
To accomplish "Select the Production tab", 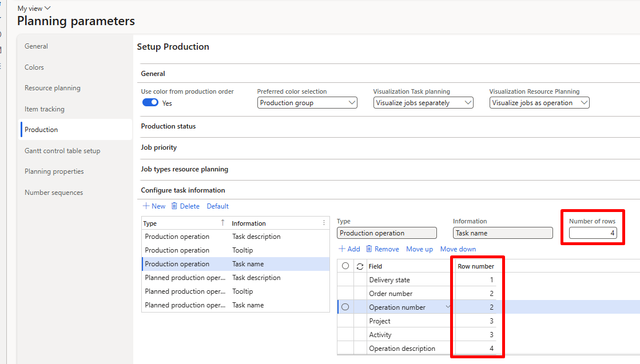I will [x=76, y=130].
